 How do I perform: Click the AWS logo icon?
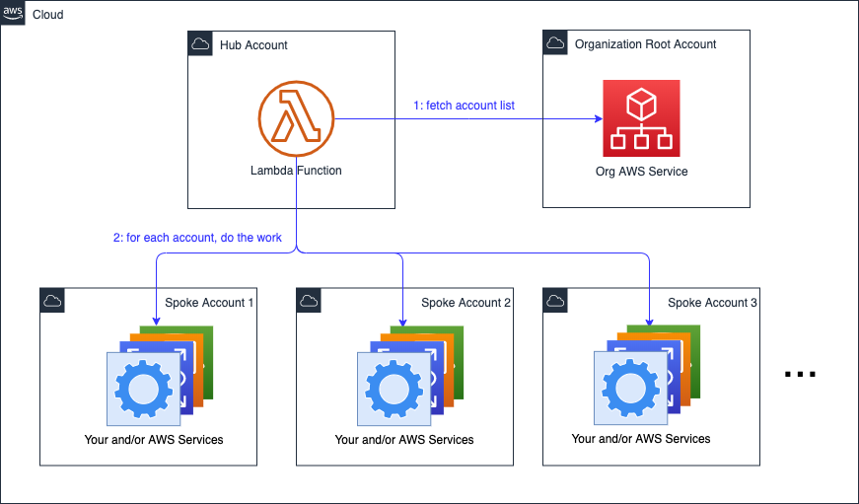(13, 13)
